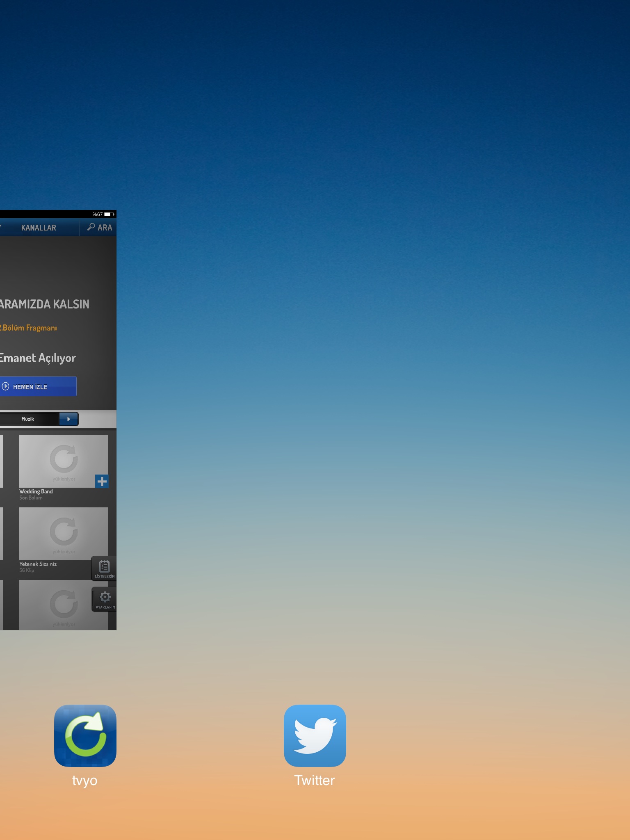630x840 pixels.
Task: Select the Müzik category selector
Action: tap(29, 419)
